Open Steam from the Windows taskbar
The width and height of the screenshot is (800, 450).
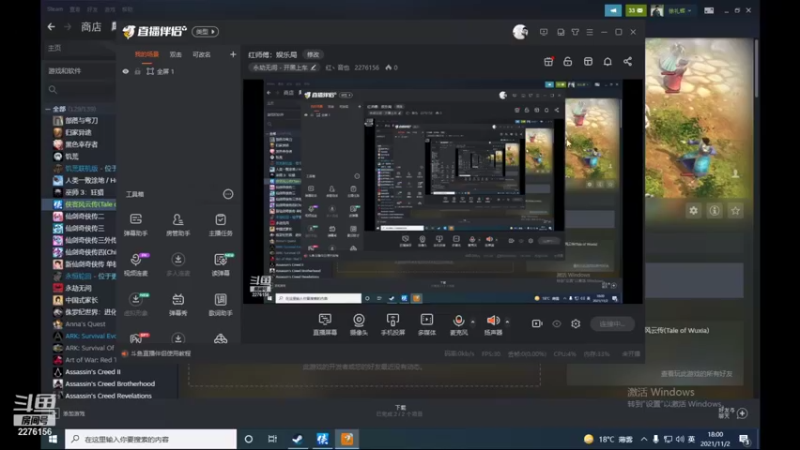click(x=297, y=439)
